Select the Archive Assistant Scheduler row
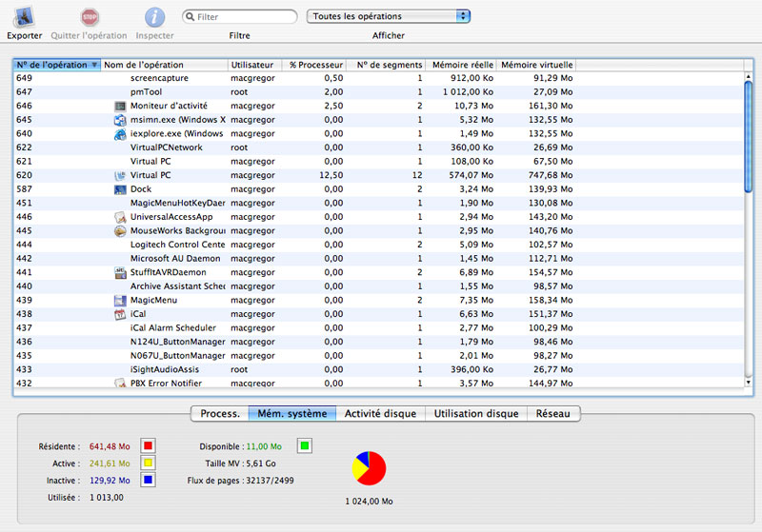This screenshot has width=762, height=532. (379, 286)
